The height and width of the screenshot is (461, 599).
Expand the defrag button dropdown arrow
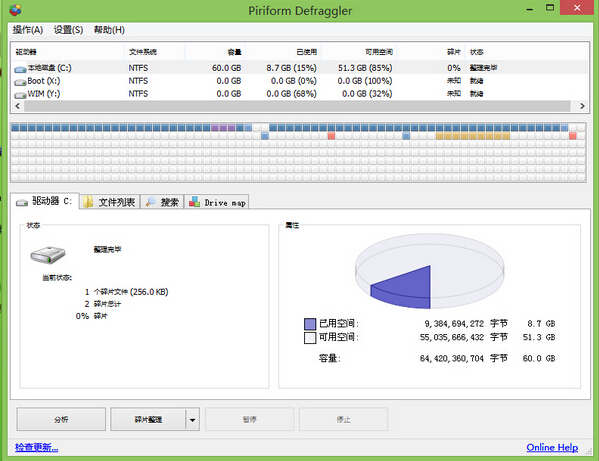click(x=193, y=420)
